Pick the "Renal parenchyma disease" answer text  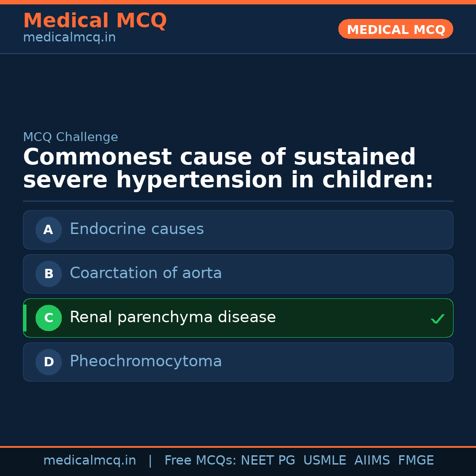point(172,317)
